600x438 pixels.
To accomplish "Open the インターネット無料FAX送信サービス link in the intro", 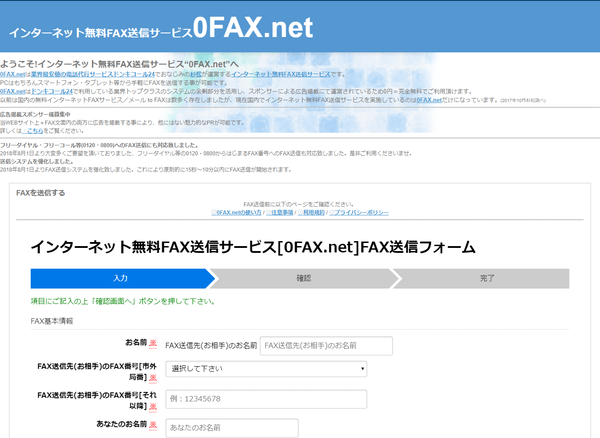I will tap(280, 74).
